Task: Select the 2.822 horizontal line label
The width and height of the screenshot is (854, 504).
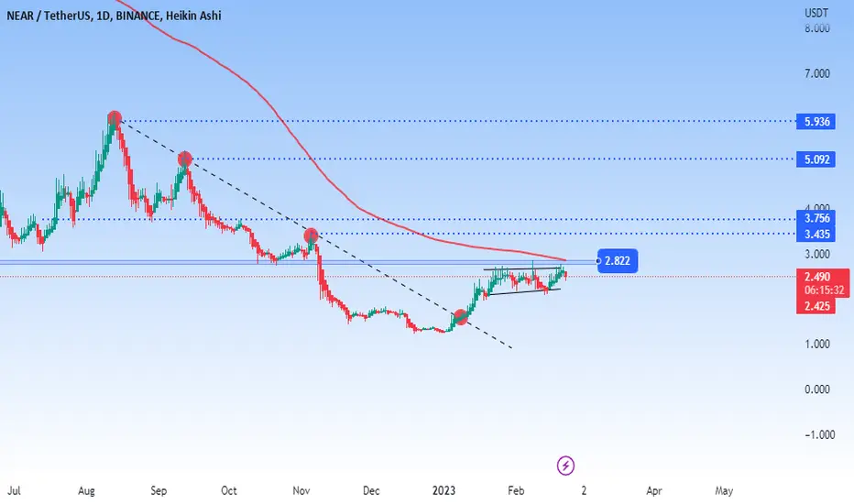Action: [617, 261]
